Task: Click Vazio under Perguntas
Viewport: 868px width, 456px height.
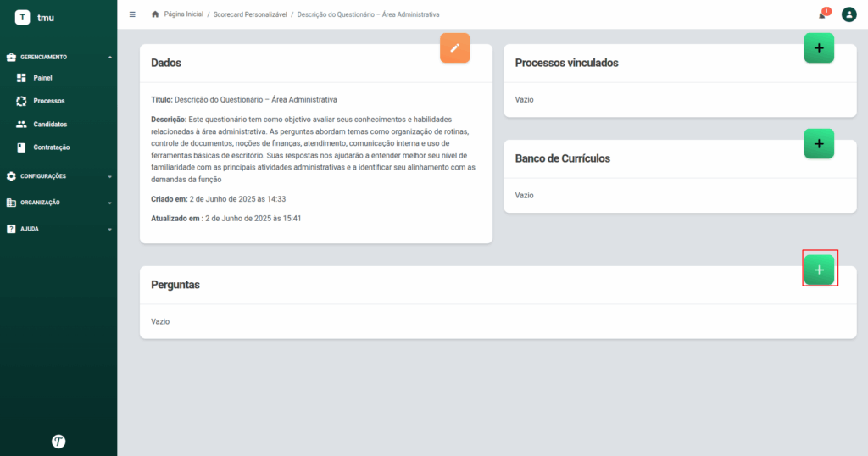Action: coord(160,321)
